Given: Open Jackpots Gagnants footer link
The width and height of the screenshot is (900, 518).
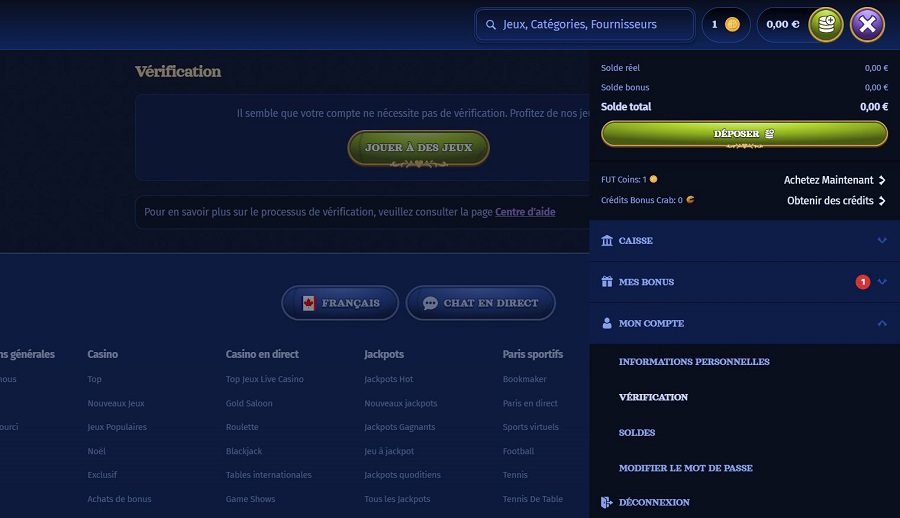Looking at the screenshot, I should pyautogui.click(x=399, y=427).
